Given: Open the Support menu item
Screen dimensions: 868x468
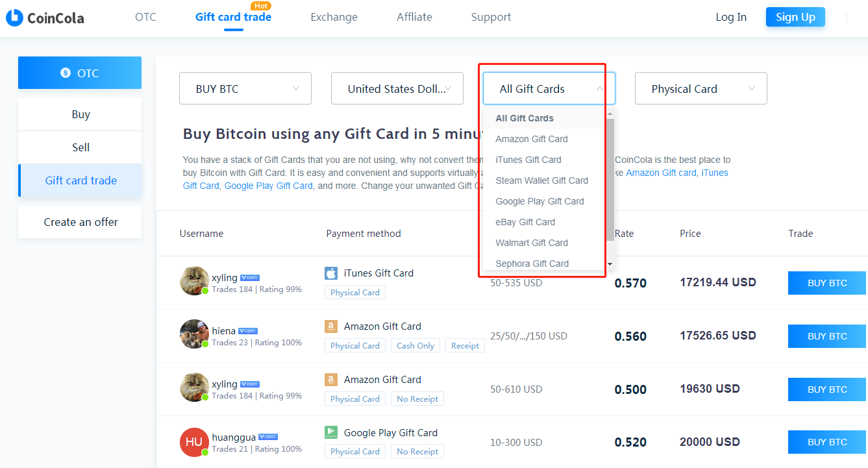Looking at the screenshot, I should pos(491,17).
